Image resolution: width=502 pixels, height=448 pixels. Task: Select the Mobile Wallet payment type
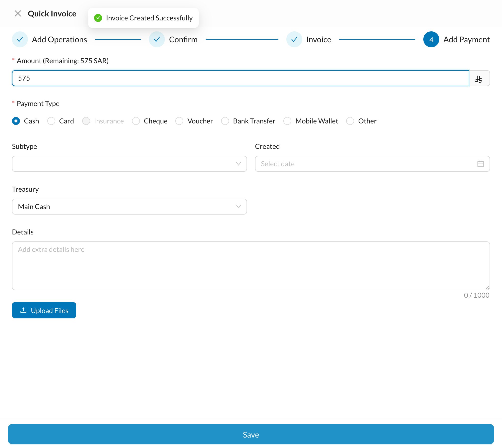287,121
